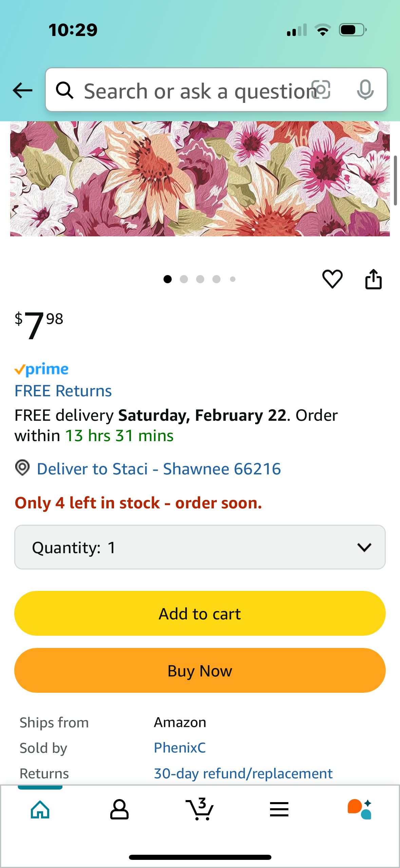The height and width of the screenshot is (868, 400).
Task: Open the account profile tab
Action: (x=119, y=809)
